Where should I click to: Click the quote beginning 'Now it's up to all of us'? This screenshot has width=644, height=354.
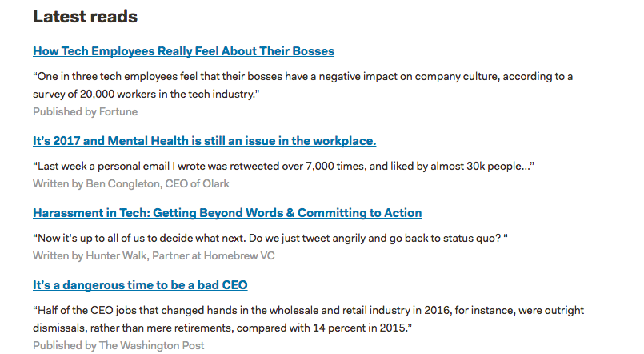pos(270,238)
